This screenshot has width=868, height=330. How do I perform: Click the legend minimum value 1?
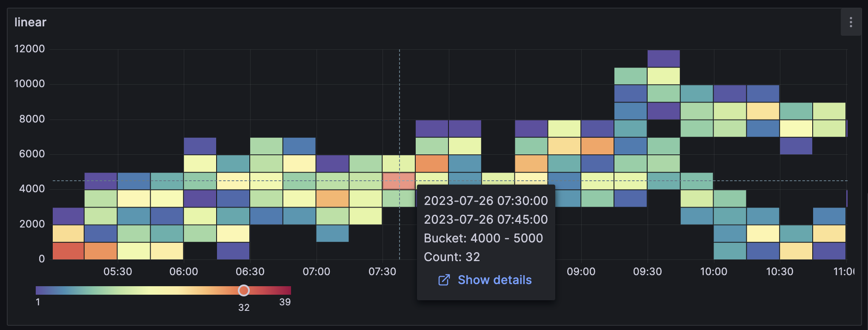click(x=38, y=302)
